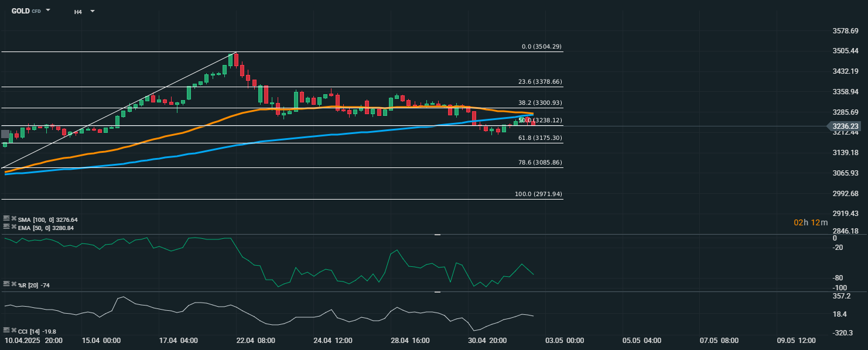The height and width of the screenshot is (350, 868).
Task: Click price axis value 2919.43
Action: [845, 214]
